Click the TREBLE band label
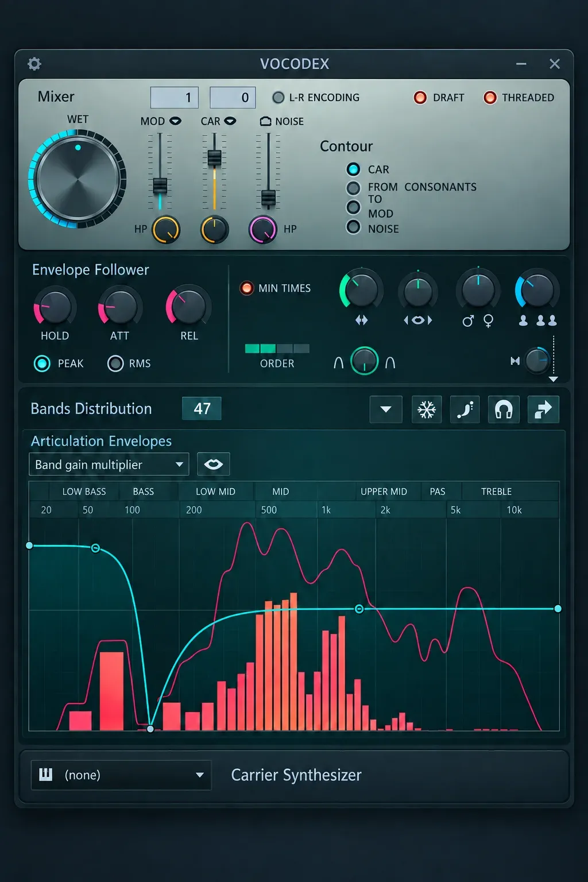The width and height of the screenshot is (588, 882). 496,492
